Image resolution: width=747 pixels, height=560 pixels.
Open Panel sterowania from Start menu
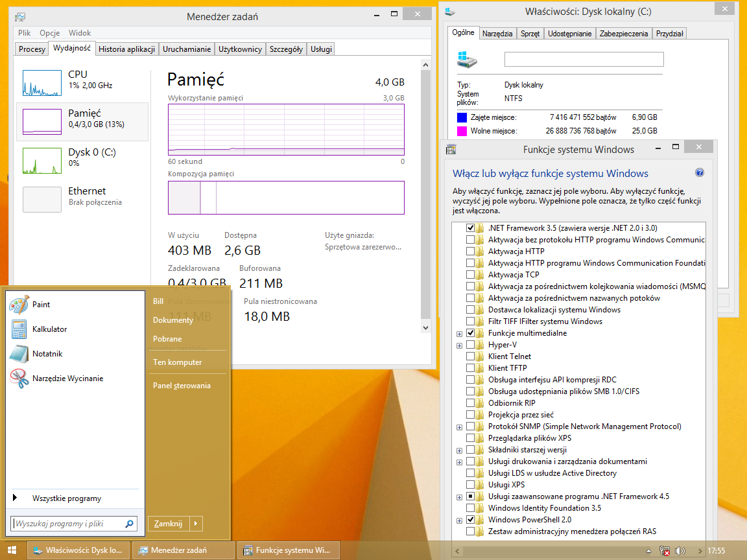pos(182,386)
